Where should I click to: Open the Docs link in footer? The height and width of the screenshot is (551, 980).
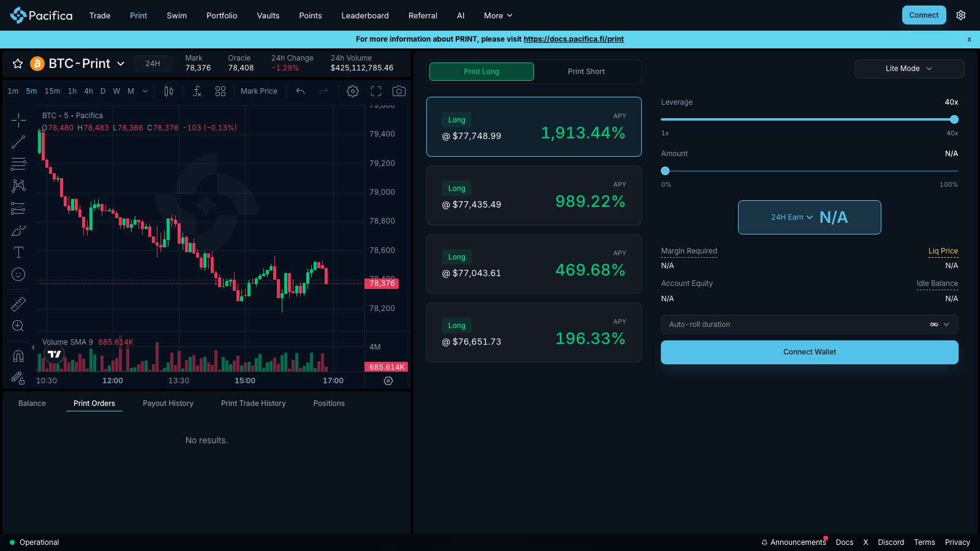pos(844,542)
